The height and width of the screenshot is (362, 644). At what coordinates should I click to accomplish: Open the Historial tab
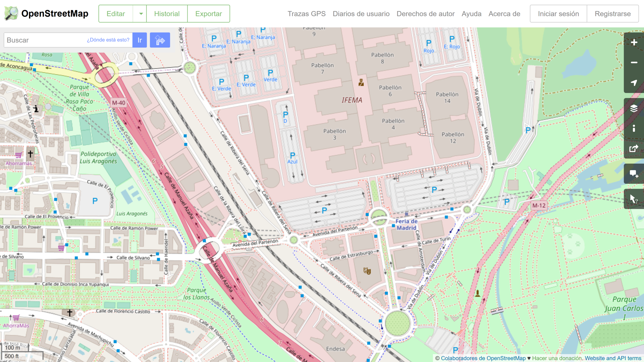[x=167, y=14]
